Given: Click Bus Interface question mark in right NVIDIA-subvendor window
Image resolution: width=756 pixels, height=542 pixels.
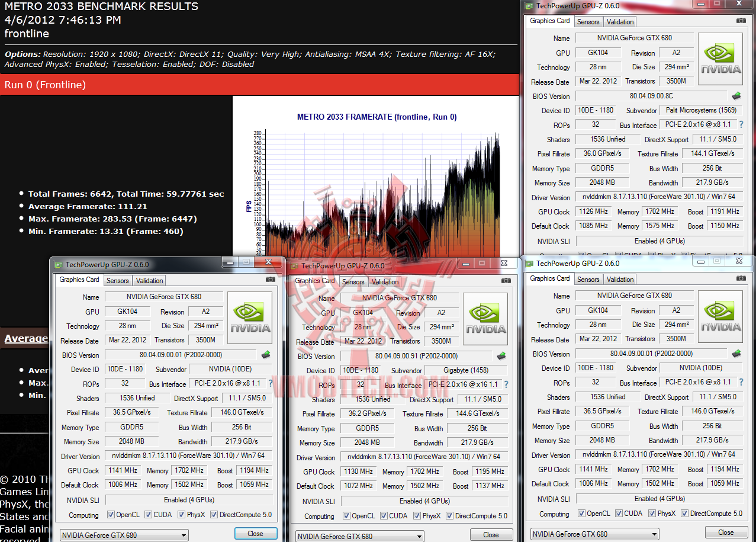Looking at the screenshot, I should [x=741, y=383].
